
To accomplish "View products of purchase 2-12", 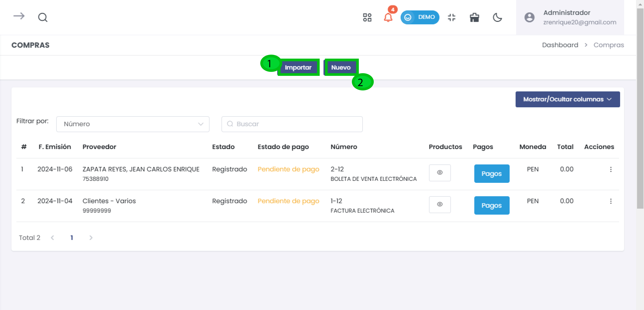I will 439,173.
